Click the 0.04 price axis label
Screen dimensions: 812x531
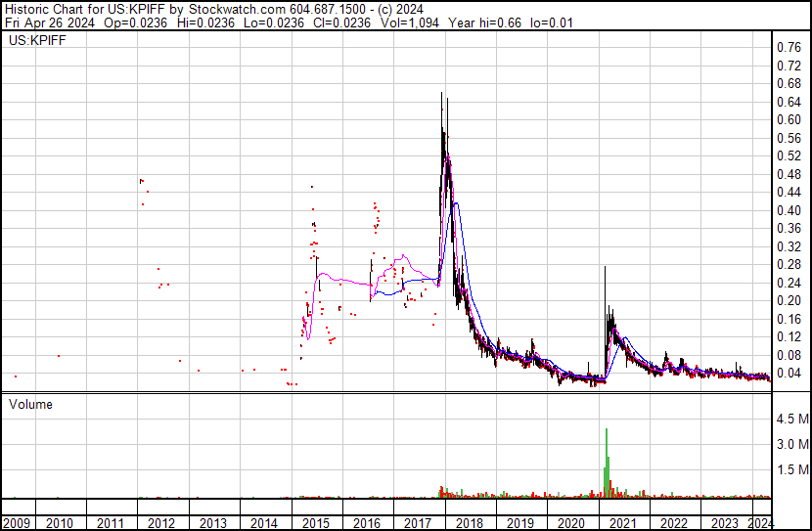[x=789, y=374]
